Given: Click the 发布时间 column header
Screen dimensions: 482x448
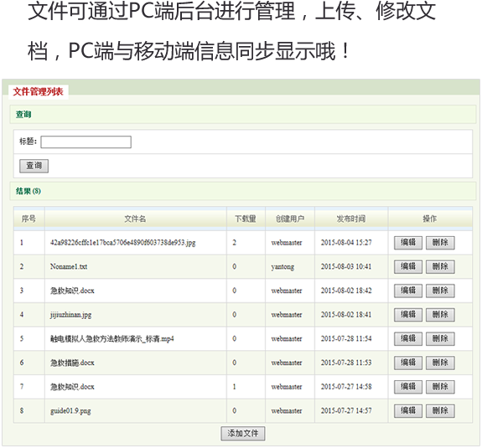Looking at the screenshot, I should 351,219.
